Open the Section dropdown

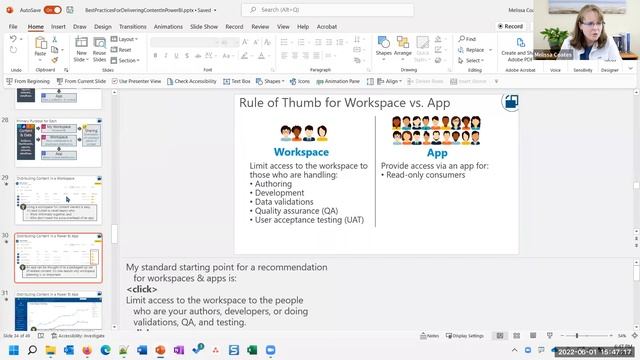tap(125, 60)
